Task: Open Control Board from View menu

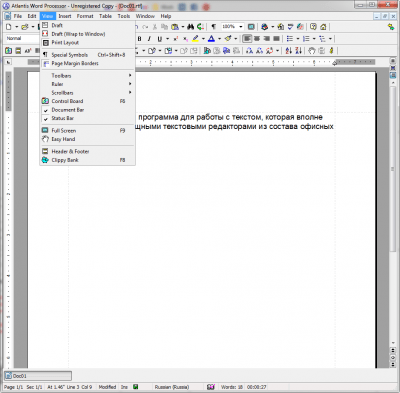Action: point(88,101)
